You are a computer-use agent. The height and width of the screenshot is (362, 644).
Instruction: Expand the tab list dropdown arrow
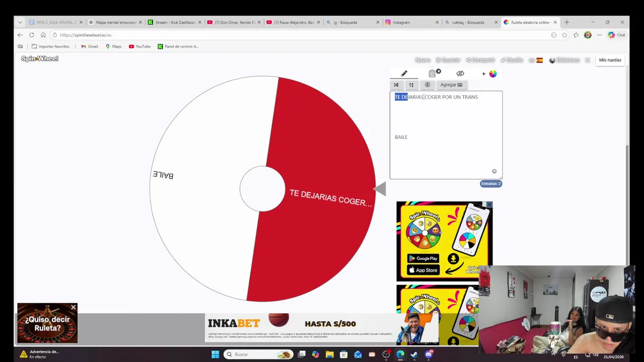coord(20,22)
